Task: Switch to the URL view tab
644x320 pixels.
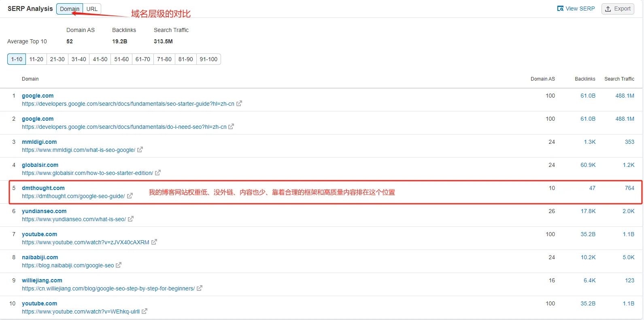Action: (x=92, y=9)
